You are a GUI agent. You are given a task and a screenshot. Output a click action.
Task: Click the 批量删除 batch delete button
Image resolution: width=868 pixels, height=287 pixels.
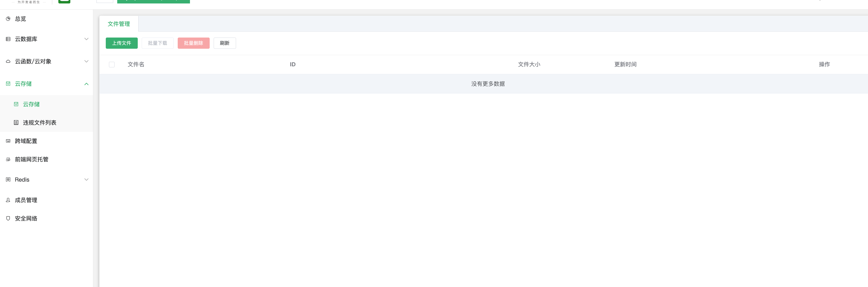(x=193, y=43)
